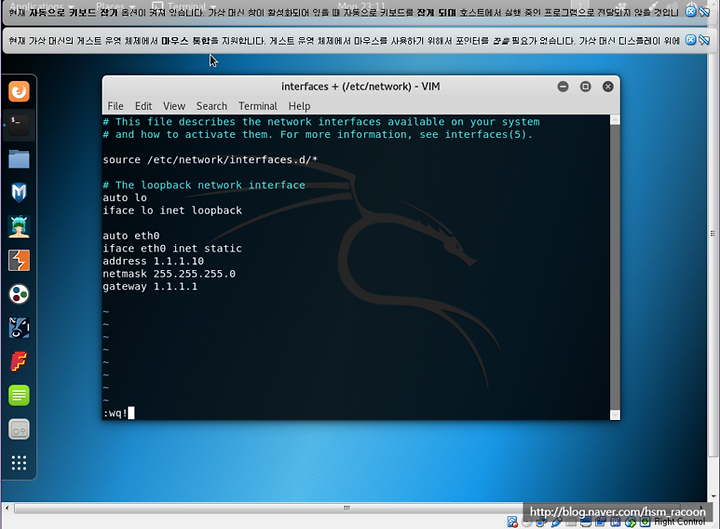Click the keyboard capture green arrow indicator
Image resolution: width=720 pixels, height=529 pixels.
(645, 522)
